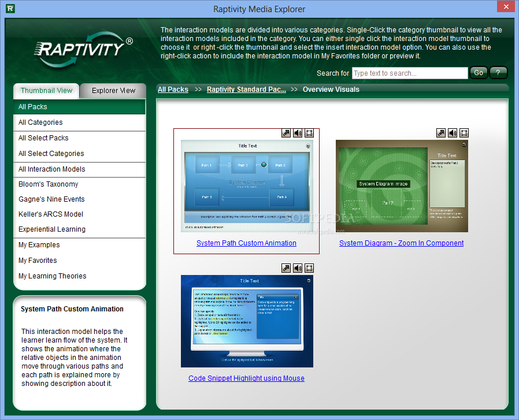Screen dimensions: 519x420
Task: Click the arrow icon above System Path Custom Animation
Action: (286, 133)
